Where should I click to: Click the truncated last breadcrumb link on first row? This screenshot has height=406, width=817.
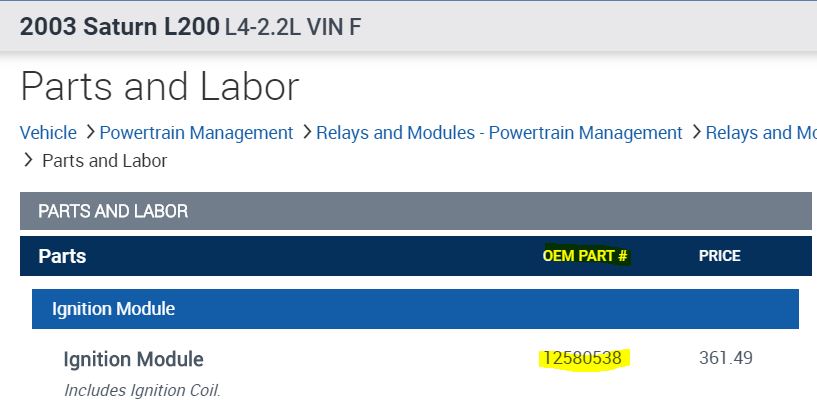click(760, 133)
